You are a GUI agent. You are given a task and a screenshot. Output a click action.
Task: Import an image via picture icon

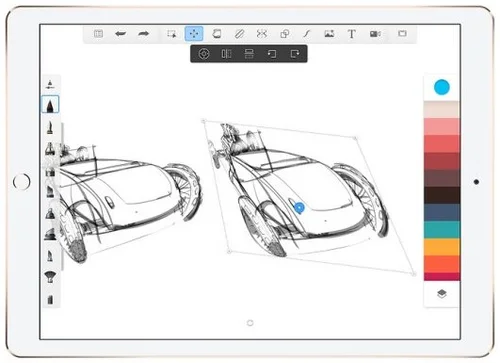click(x=329, y=34)
